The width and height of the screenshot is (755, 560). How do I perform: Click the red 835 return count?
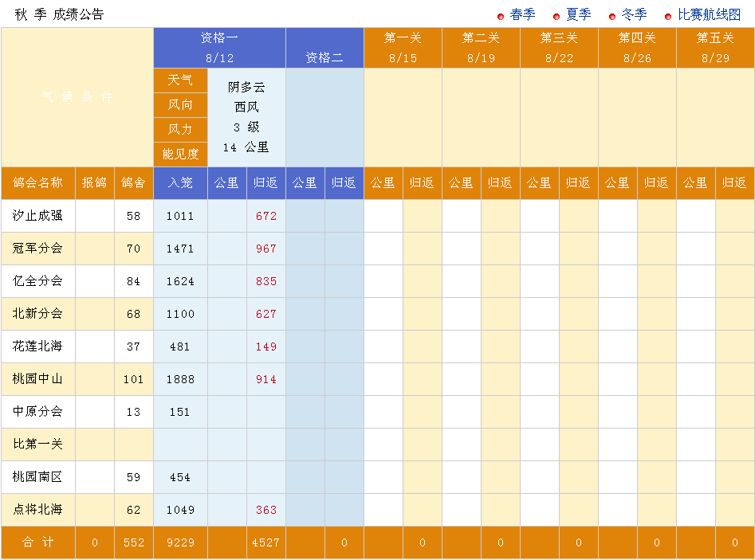[266, 282]
